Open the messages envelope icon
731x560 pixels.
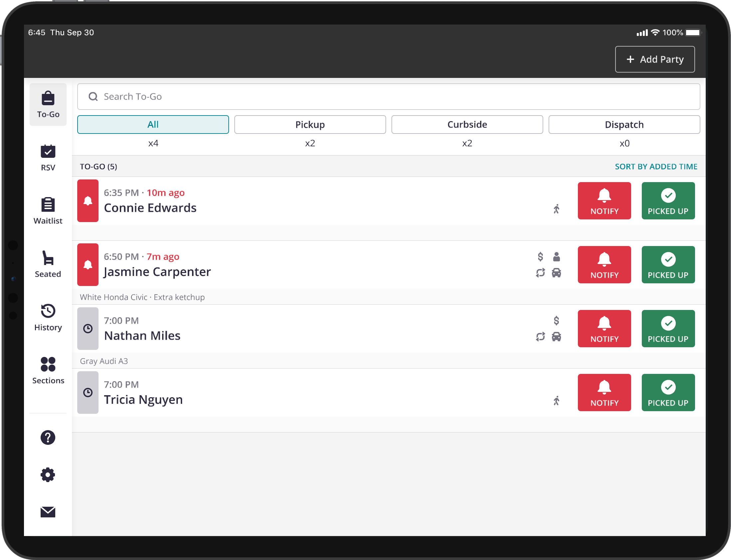pyautogui.click(x=48, y=512)
